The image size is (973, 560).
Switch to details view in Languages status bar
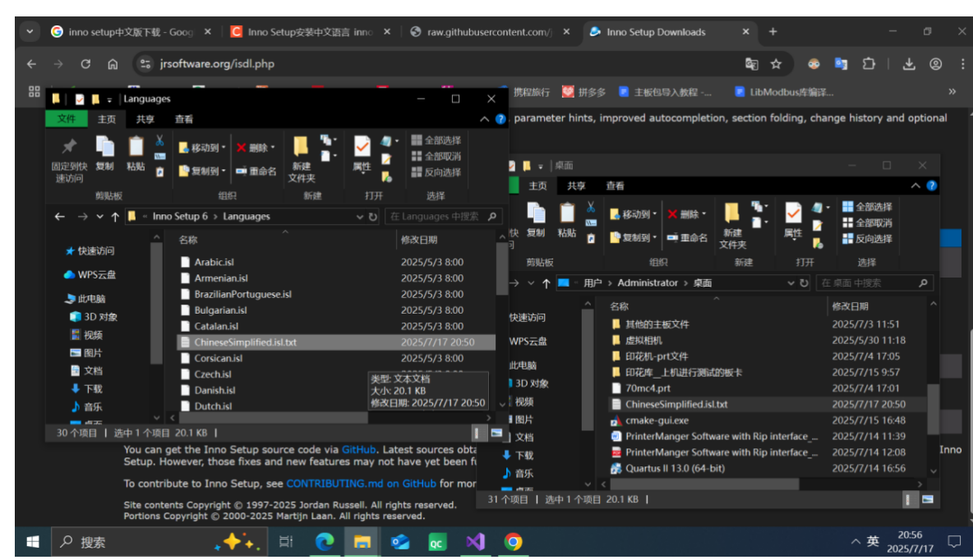(477, 433)
